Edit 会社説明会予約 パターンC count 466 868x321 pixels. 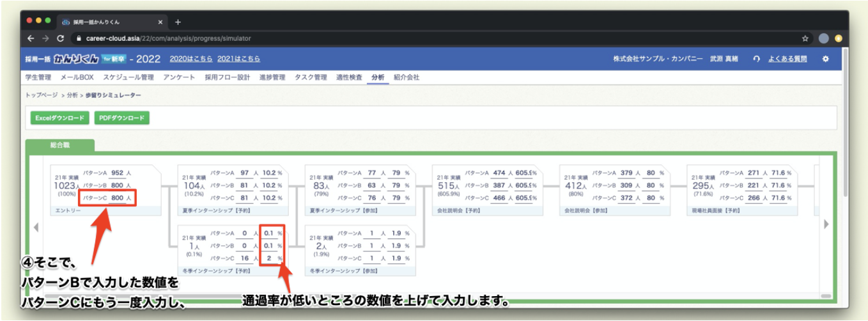coord(499,198)
